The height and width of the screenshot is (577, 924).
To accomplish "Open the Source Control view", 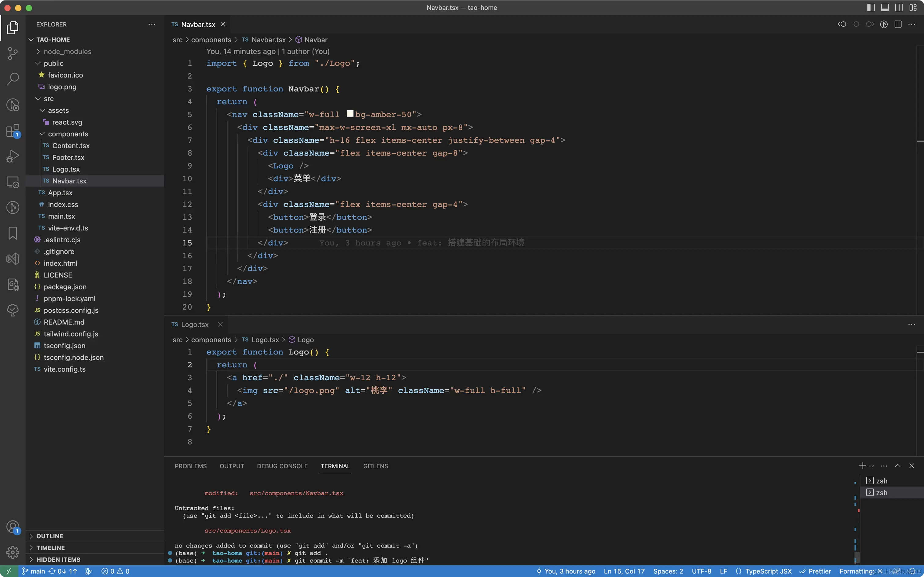I will 13,53.
